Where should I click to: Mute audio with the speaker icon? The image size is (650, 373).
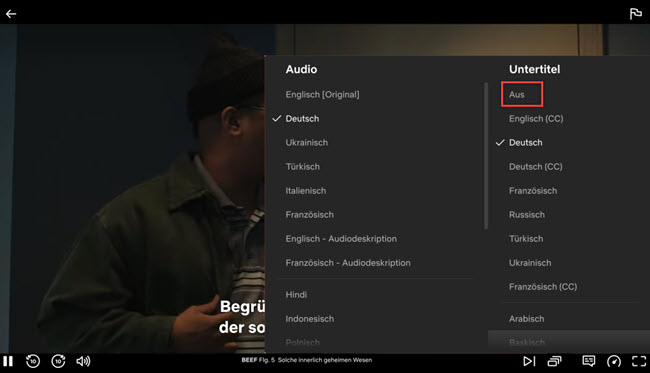83,361
